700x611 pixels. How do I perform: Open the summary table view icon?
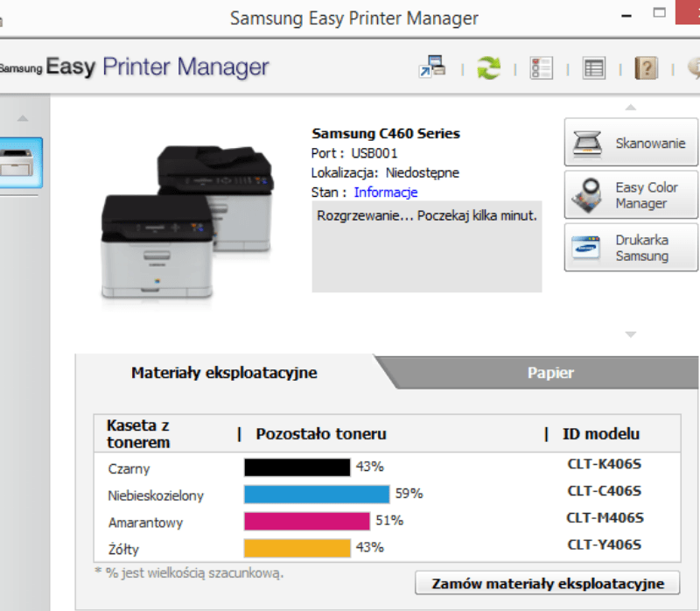[593, 67]
